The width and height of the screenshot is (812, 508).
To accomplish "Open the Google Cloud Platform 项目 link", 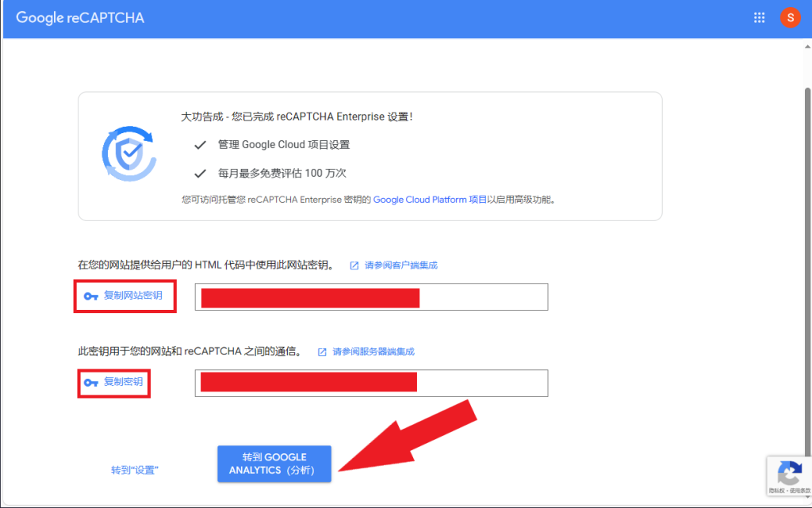I will pyautogui.click(x=430, y=200).
